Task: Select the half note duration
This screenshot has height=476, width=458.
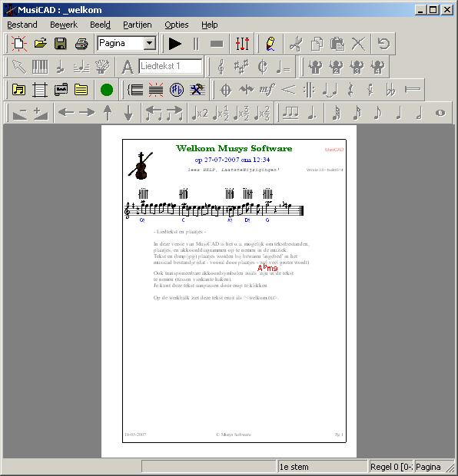Action: pyautogui.click(x=419, y=113)
